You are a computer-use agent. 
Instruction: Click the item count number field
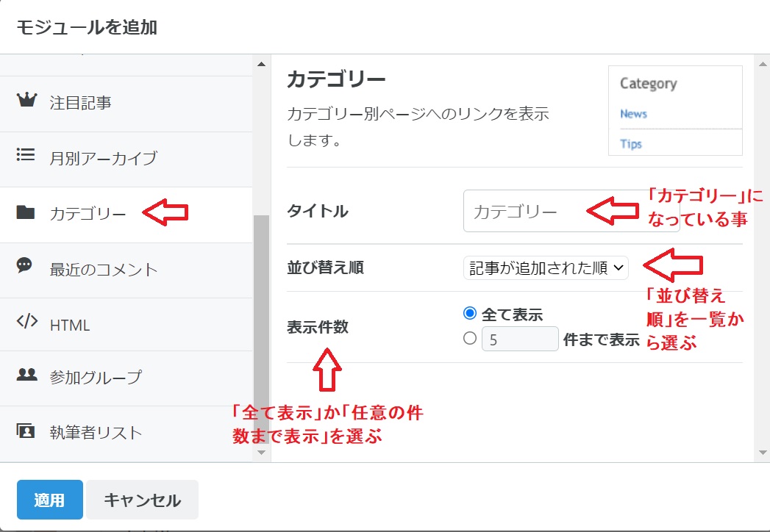point(520,337)
